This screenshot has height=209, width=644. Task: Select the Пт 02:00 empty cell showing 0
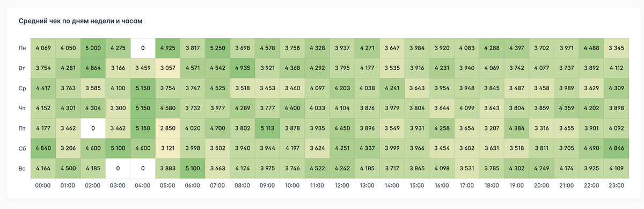pos(93,128)
